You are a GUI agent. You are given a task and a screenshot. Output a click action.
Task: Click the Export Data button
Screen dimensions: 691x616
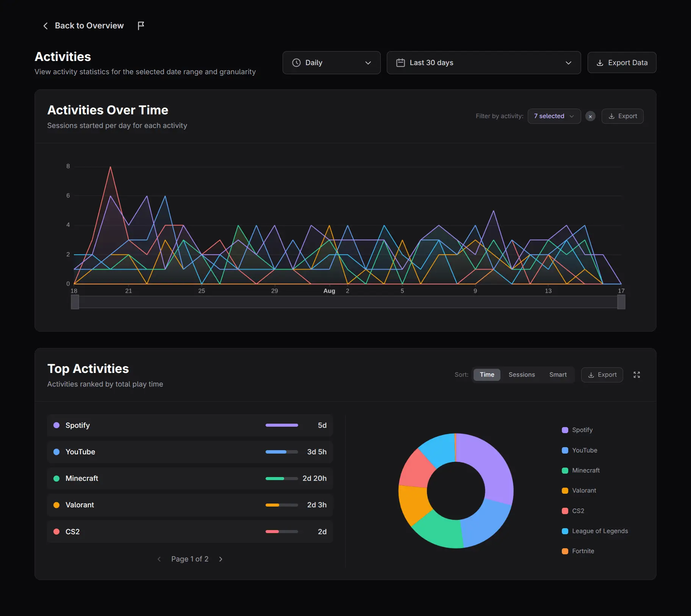tap(622, 62)
